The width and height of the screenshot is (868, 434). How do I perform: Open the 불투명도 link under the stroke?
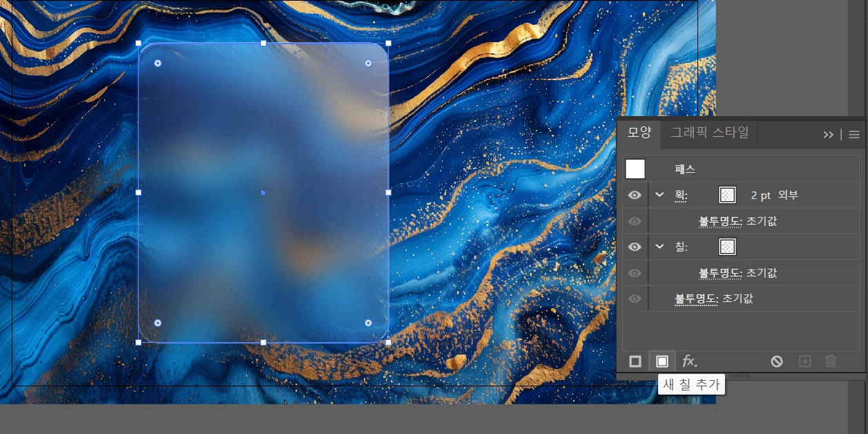[720, 222]
